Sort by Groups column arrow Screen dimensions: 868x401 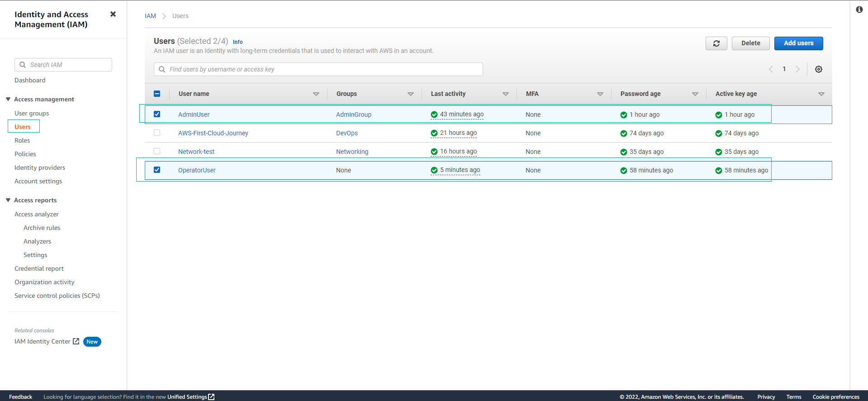point(411,94)
